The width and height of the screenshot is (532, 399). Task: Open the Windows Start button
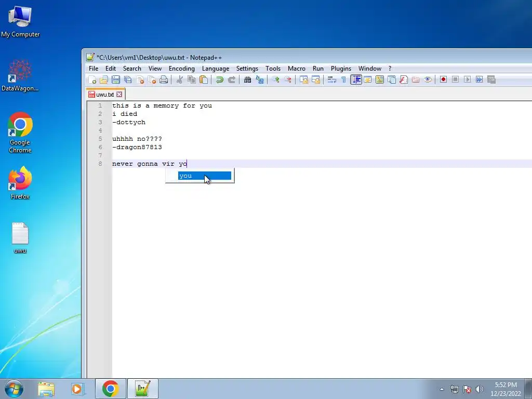pos(14,389)
